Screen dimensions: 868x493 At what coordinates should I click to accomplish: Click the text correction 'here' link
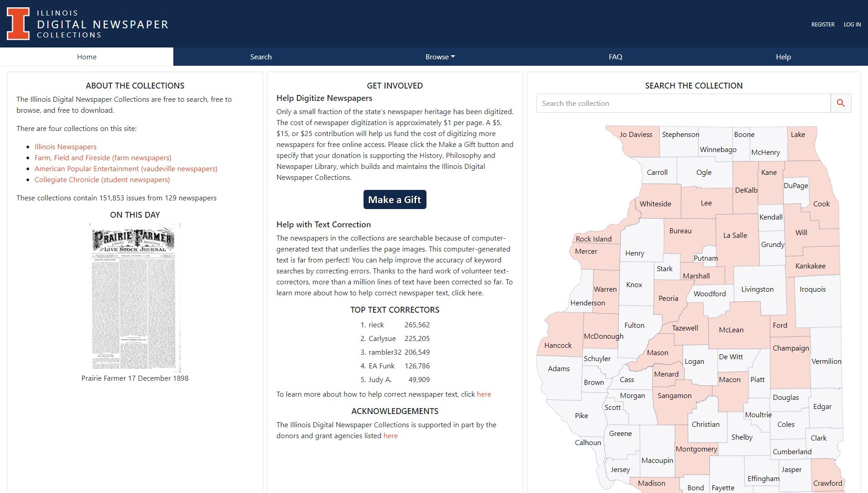coord(483,394)
